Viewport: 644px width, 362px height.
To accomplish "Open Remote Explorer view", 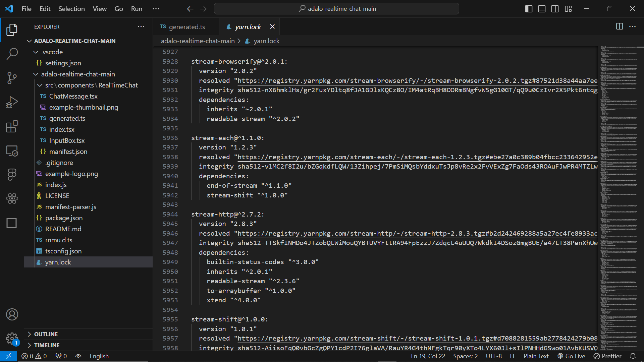I will click(x=12, y=151).
